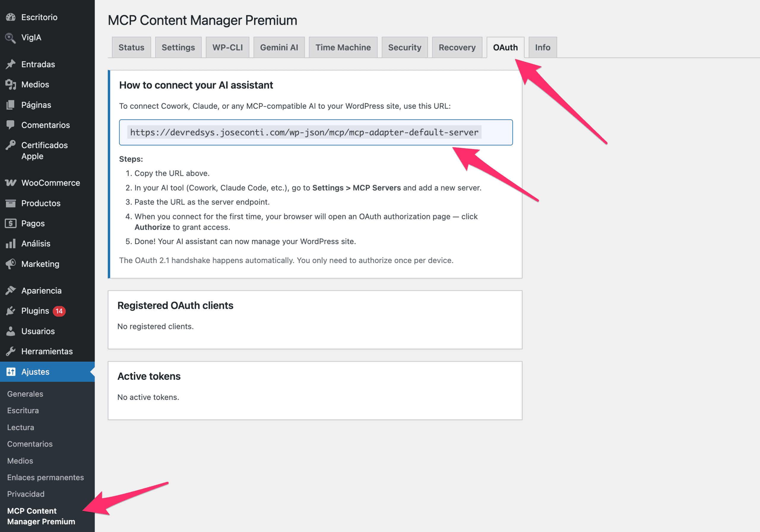The image size is (760, 532).
Task: Open Pagos via the dollar icon
Action: [x=11, y=223]
